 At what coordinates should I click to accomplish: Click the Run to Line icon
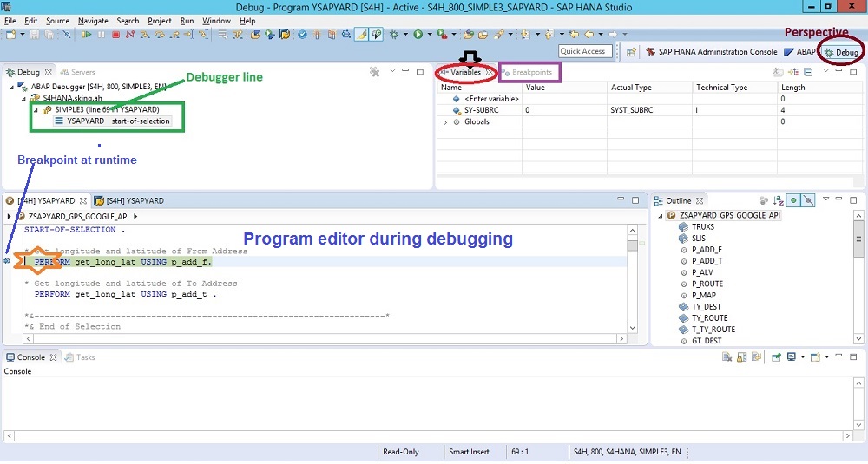(188, 35)
